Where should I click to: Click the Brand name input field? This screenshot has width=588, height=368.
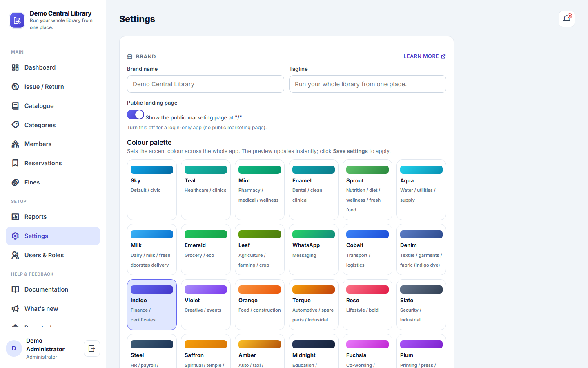click(205, 84)
